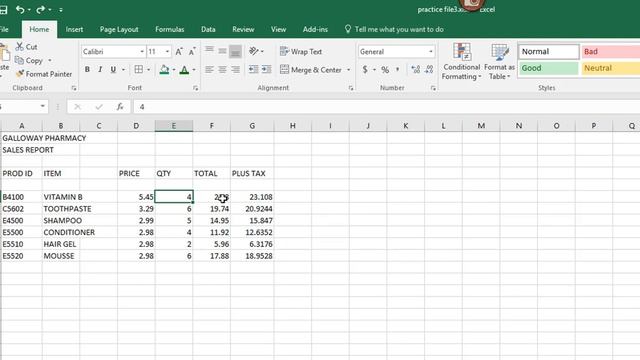
Task: Center the text horizontally
Action: tap(222, 70)
